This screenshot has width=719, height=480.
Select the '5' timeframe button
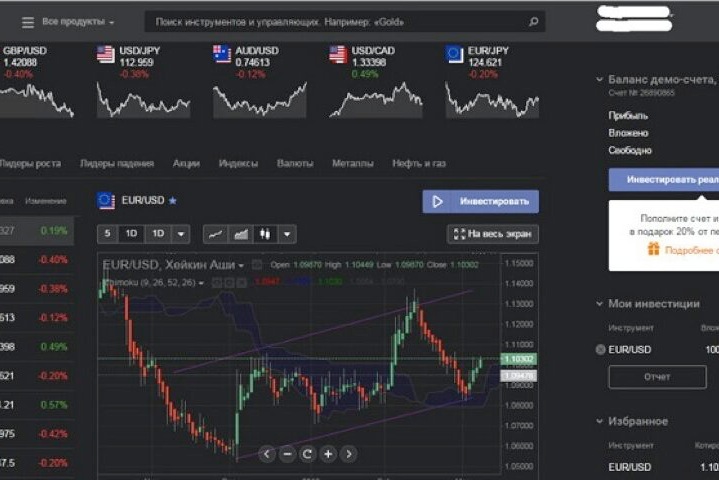tap(107, 234)
